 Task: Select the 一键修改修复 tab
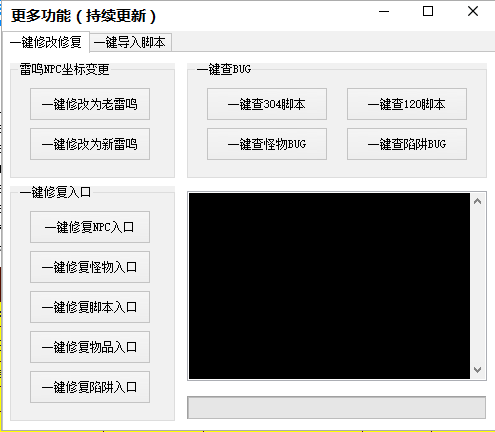click(46, 42)
